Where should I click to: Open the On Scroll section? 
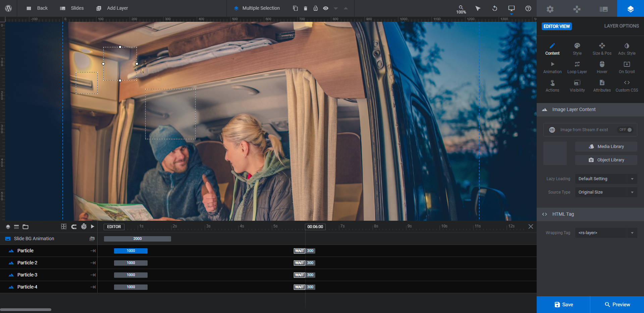pos(627,67)
